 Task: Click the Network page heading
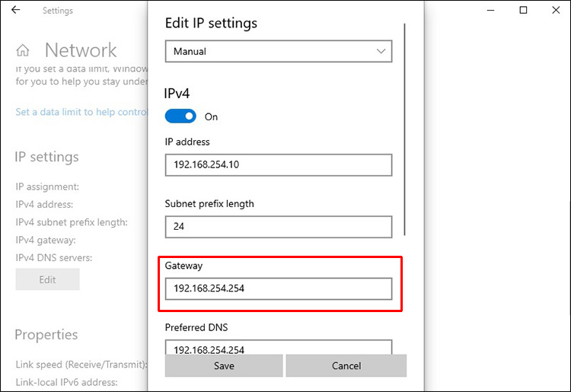(81, 51)
